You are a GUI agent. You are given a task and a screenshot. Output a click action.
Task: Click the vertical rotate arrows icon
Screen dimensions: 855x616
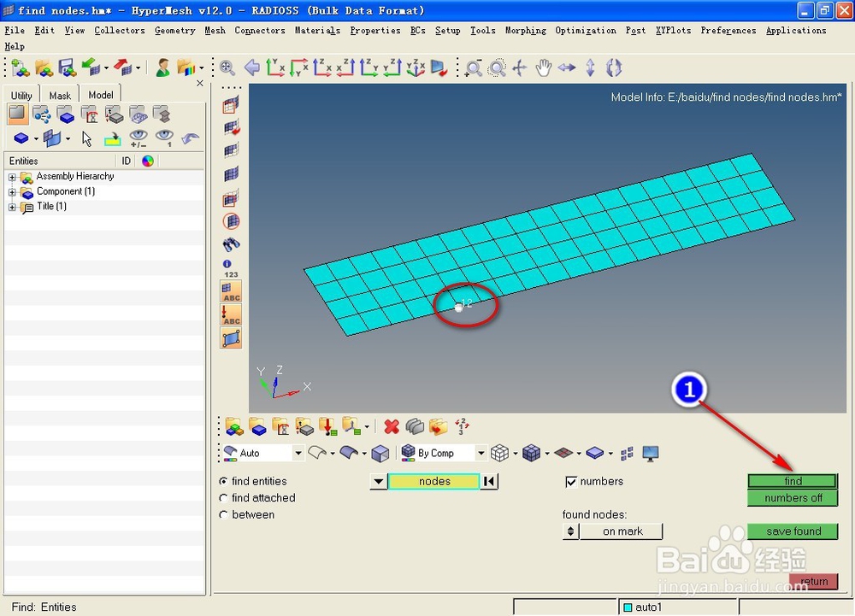(591, 68)
